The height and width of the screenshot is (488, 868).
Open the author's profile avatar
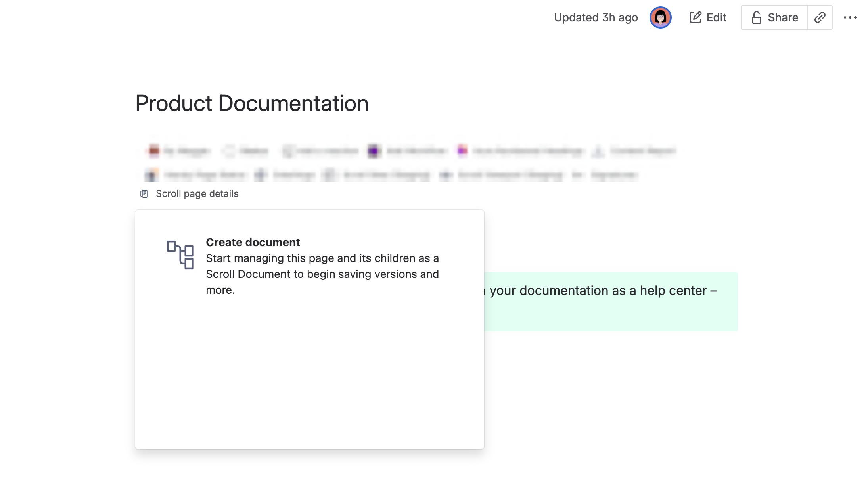(x=661, y=17)
